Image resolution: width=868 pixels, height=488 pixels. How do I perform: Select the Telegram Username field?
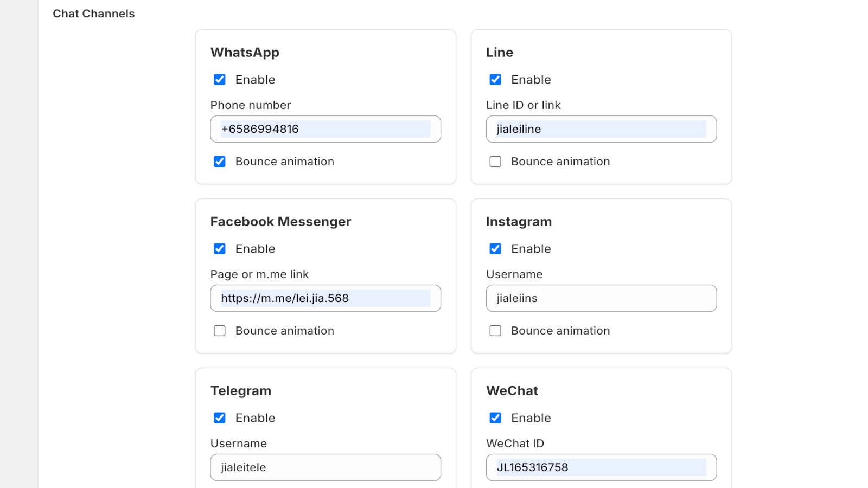click(325, 467)
